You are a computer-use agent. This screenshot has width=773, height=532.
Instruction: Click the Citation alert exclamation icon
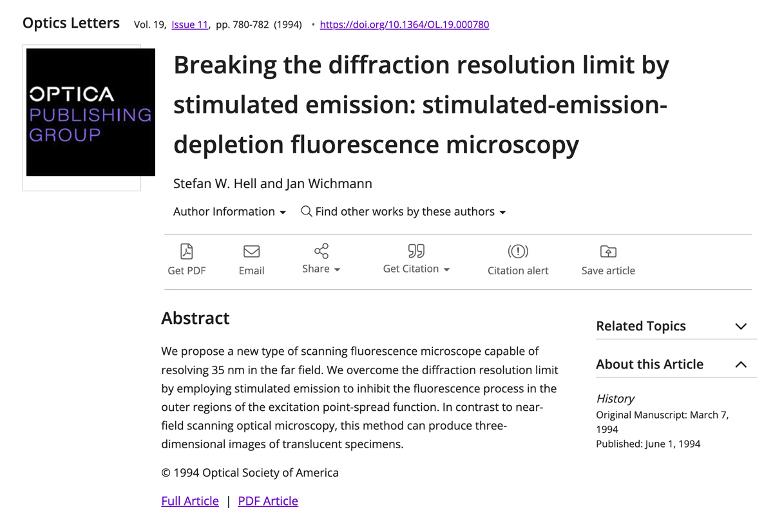(x=518, y=251)
